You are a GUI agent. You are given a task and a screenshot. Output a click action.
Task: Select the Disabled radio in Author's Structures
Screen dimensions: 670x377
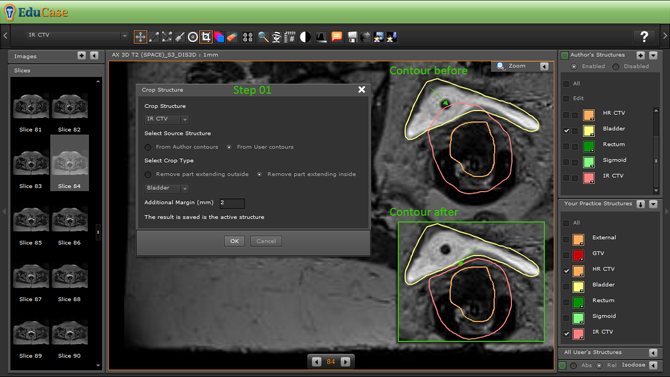click(x=616, y=67)
